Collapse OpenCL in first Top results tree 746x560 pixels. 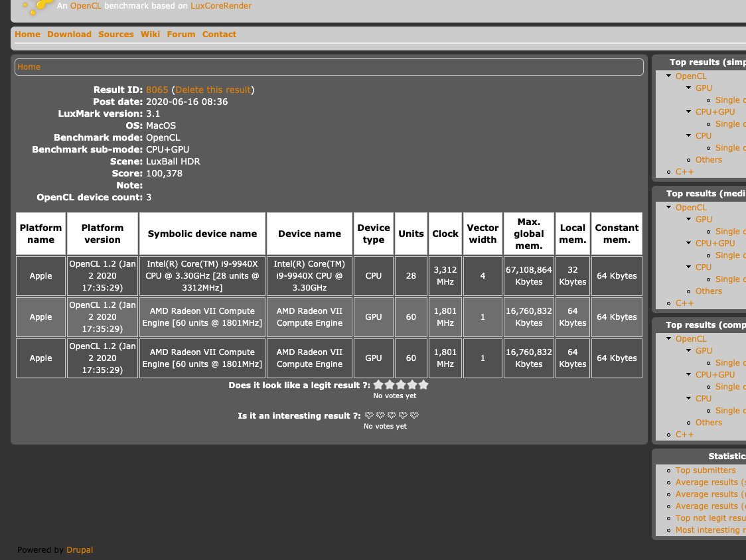668,76
